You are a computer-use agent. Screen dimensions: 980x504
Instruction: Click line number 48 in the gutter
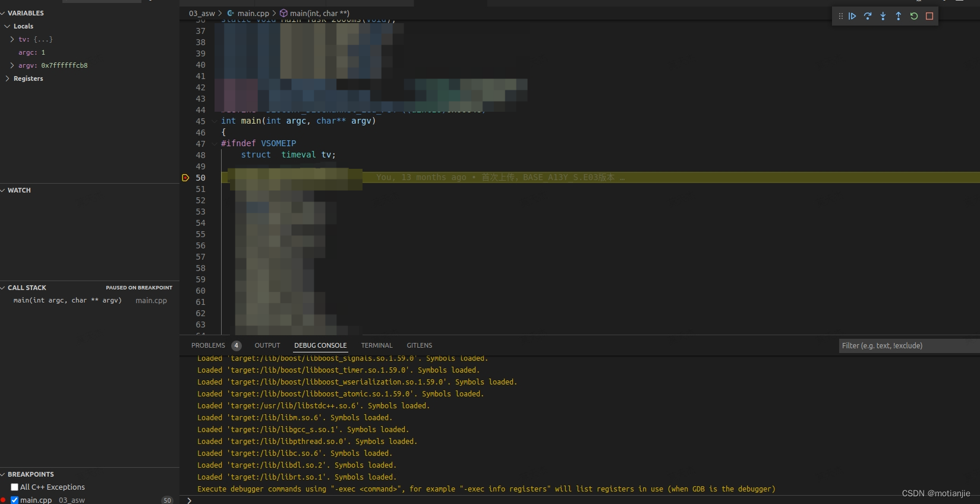point(200,155)
